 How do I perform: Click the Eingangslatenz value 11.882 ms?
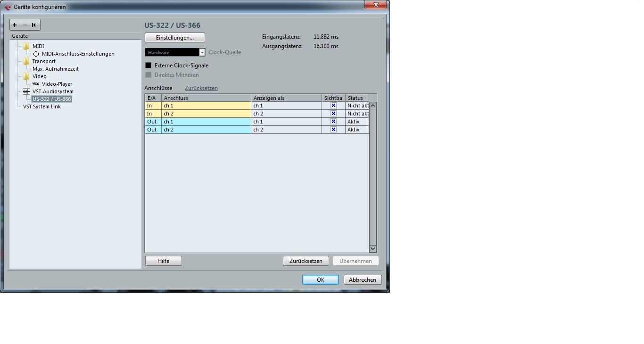pyautogui.click(x=326, y=37)
